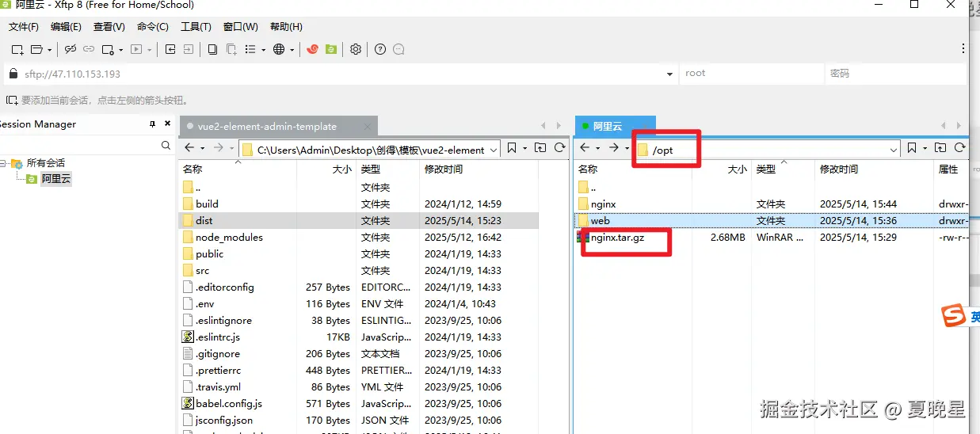Open the 文件(F) menu
Viewport: 980px width, 434px height.
[x=24, y=27]
